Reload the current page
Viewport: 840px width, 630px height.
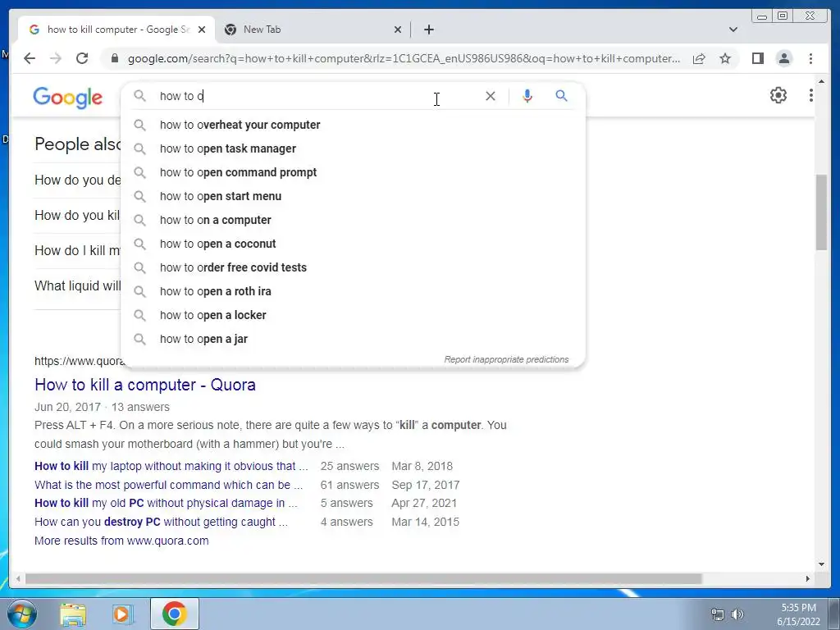pyautogui.click(x=82, y=58)
